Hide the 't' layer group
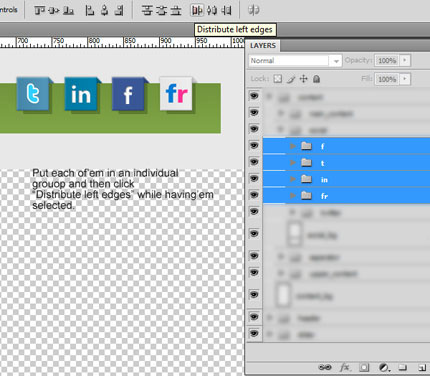Screen dimensions: 430x376 click(254, 162)
